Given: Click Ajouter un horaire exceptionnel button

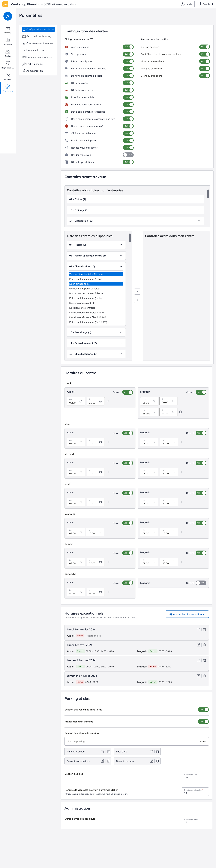Looking at the screenshot, I should coord(187,614).
